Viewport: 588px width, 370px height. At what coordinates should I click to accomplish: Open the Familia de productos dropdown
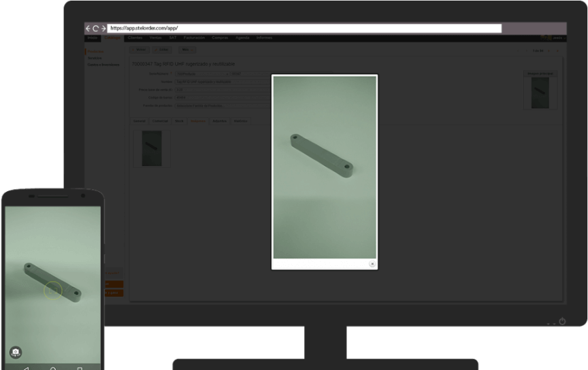[x=223, y=106]
